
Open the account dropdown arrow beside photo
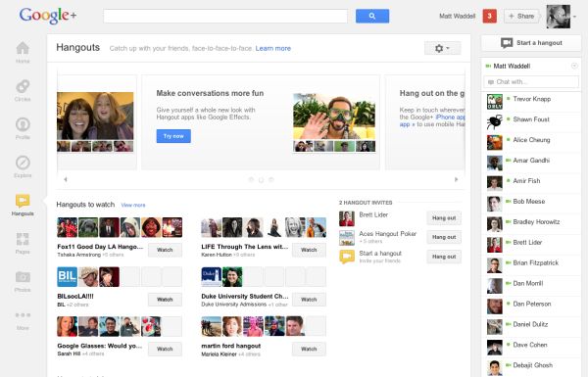(574, 17)
